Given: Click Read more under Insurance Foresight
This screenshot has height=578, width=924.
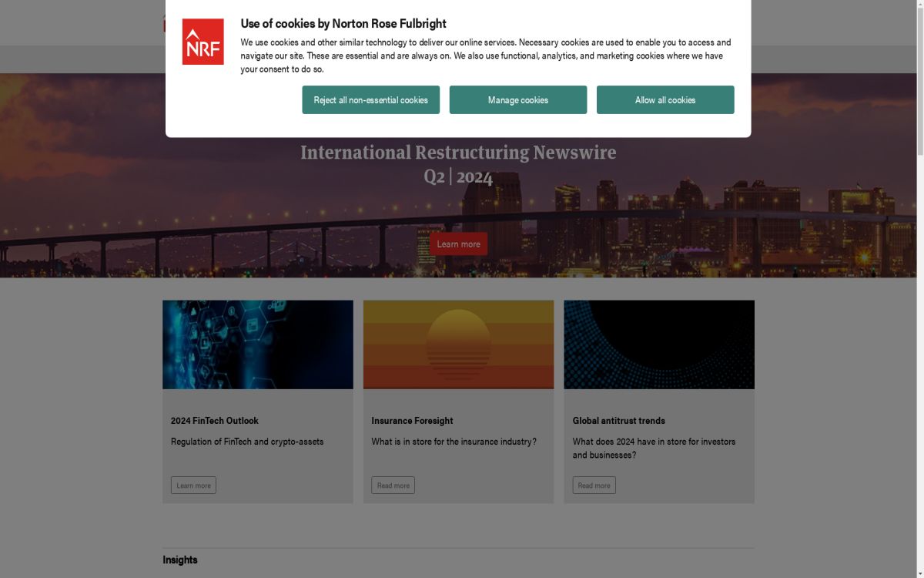Looking at the screenshot, I should 393,486.
